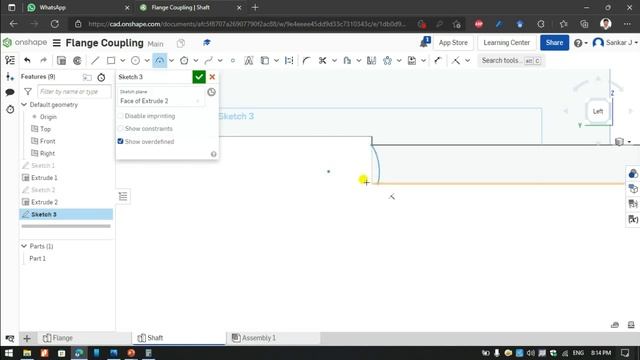Click the Left face of the view cube
Viewport: 640px width, 360px height.
(x=598, y=111)
